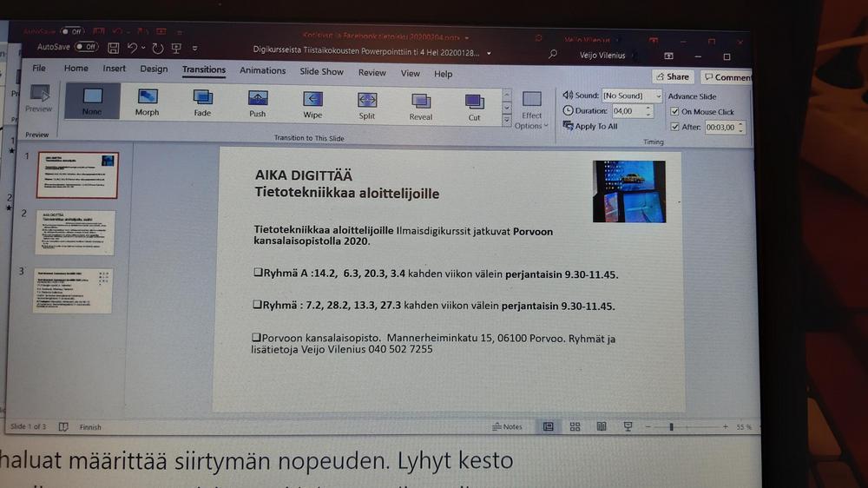Click the Share button
The height and width of the screenshot is (488, 868).
pos(672,76)
